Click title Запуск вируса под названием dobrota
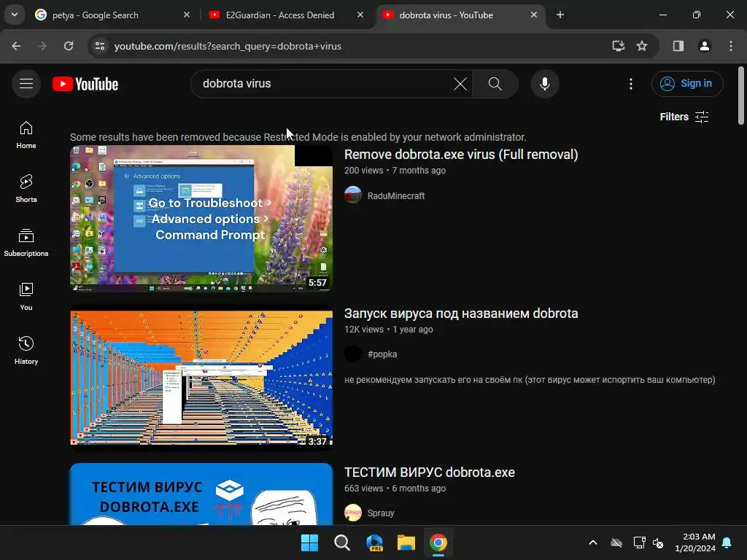 click(x=461, y=314)
